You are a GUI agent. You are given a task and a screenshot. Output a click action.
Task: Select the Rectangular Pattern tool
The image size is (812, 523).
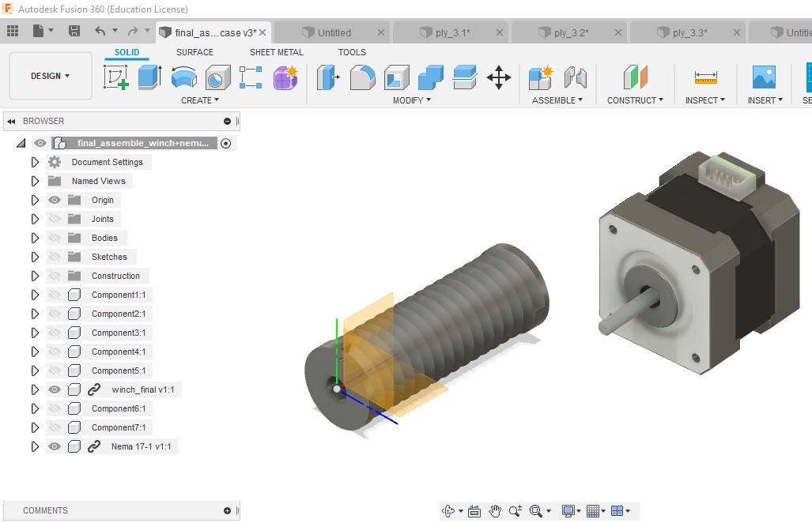251,77
